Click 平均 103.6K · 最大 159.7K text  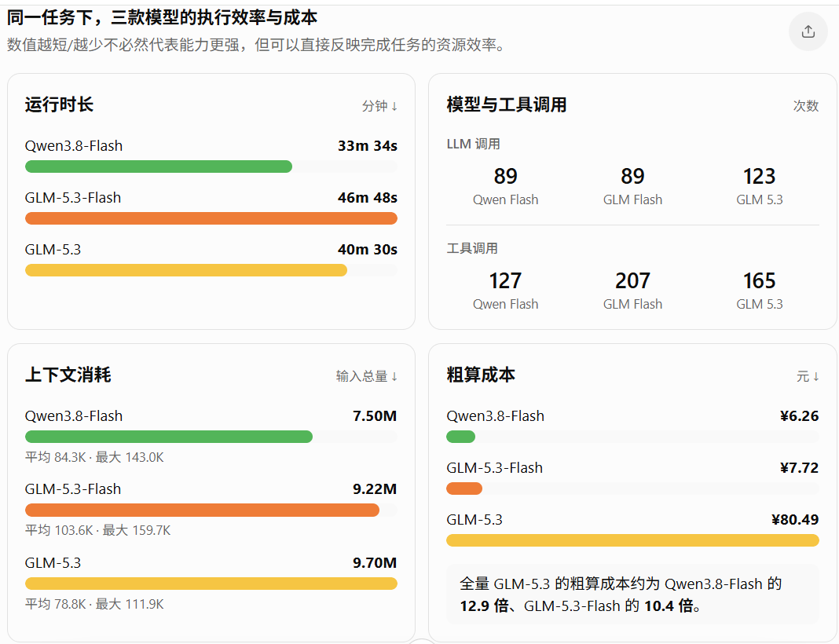tap(98, 531)
